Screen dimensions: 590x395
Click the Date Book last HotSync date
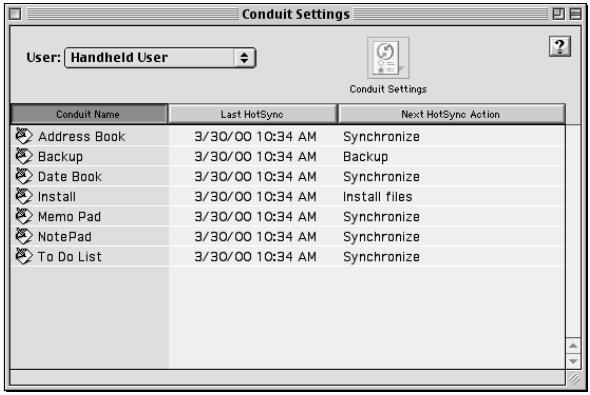click(x=255, y=176)
